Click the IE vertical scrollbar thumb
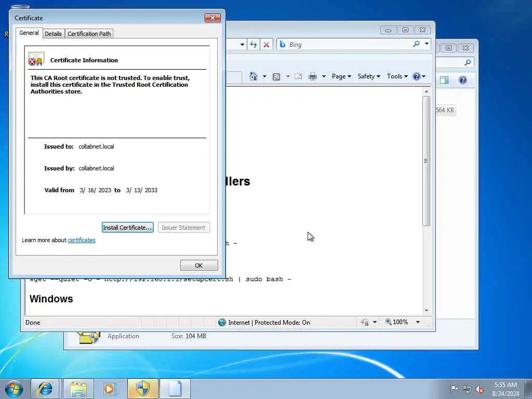 click(x=427, y=161)
